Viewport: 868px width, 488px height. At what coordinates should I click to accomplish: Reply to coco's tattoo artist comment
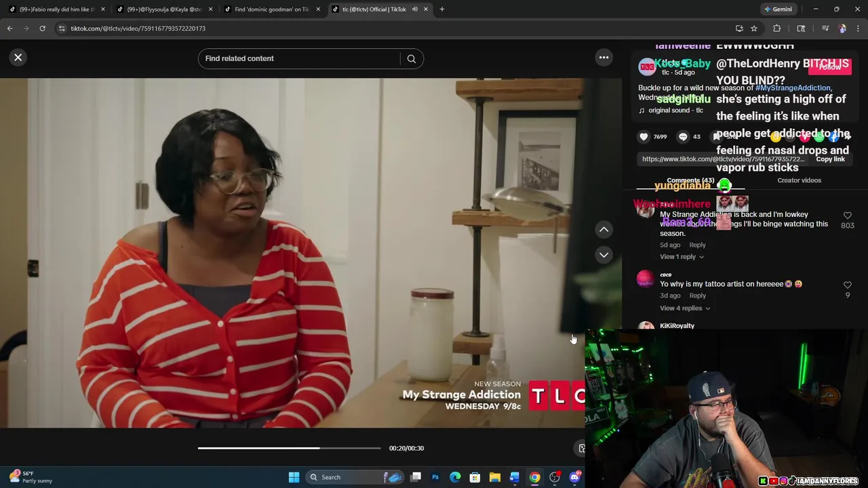point(697,296)
